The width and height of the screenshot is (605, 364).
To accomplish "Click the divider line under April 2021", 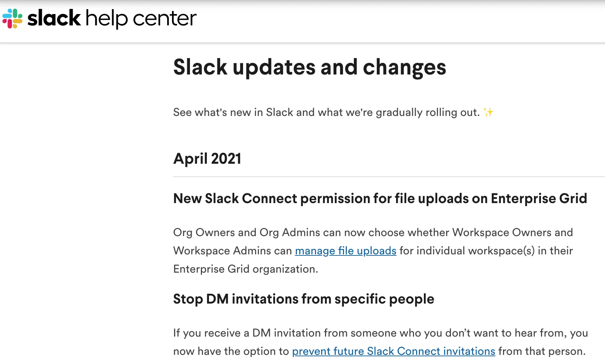I will [387, 176].
